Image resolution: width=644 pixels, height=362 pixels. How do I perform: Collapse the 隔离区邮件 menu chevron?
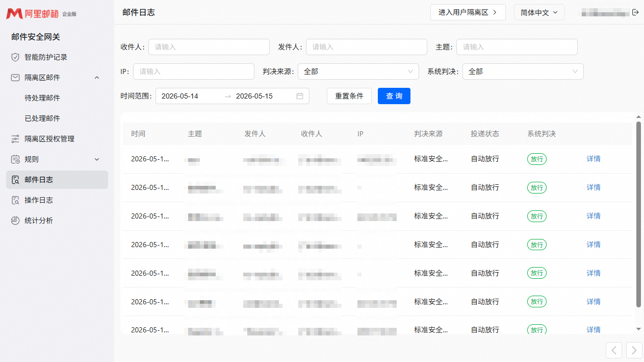point(97,78)
